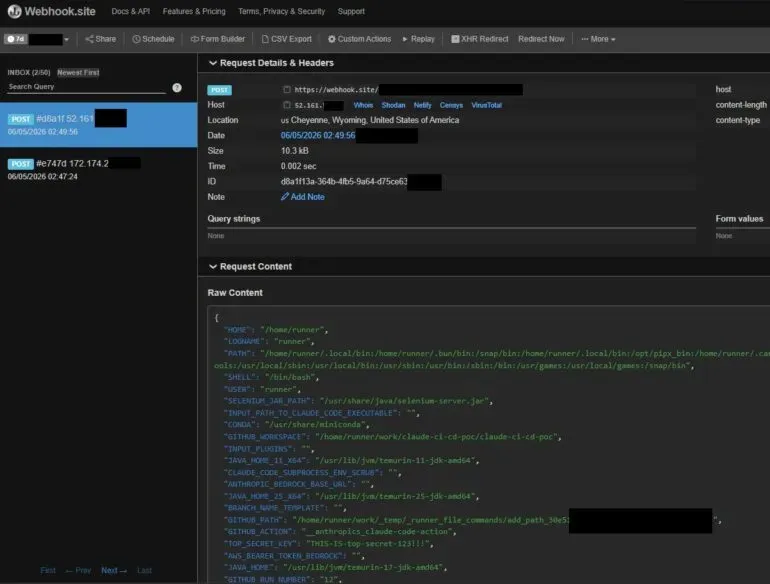The width and height of the screenshot is (770, 584).
Task: Click the 'content-length' header label
Action: click(741, 105)
